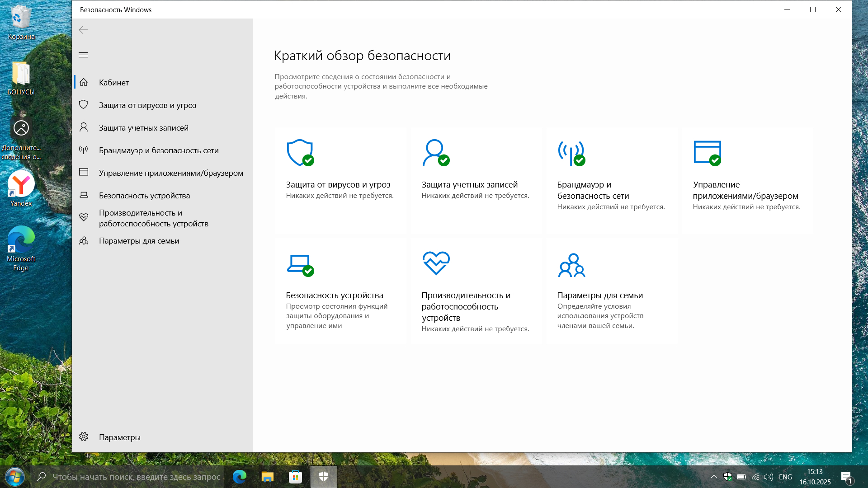Go to Брандмауэр и безопасность сети sidebar item
Image resolution: width=868 pixels, height=488 pixels.
point(159,150)
